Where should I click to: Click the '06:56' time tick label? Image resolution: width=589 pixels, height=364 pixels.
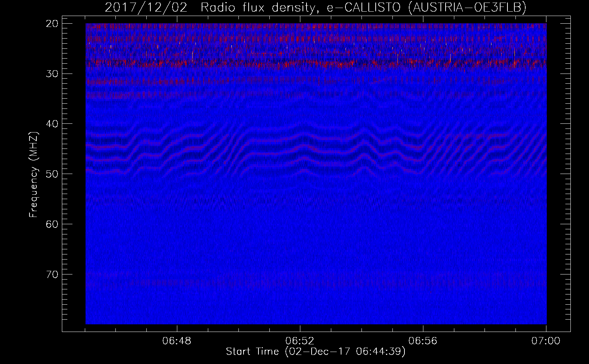(x=423, y=341)
